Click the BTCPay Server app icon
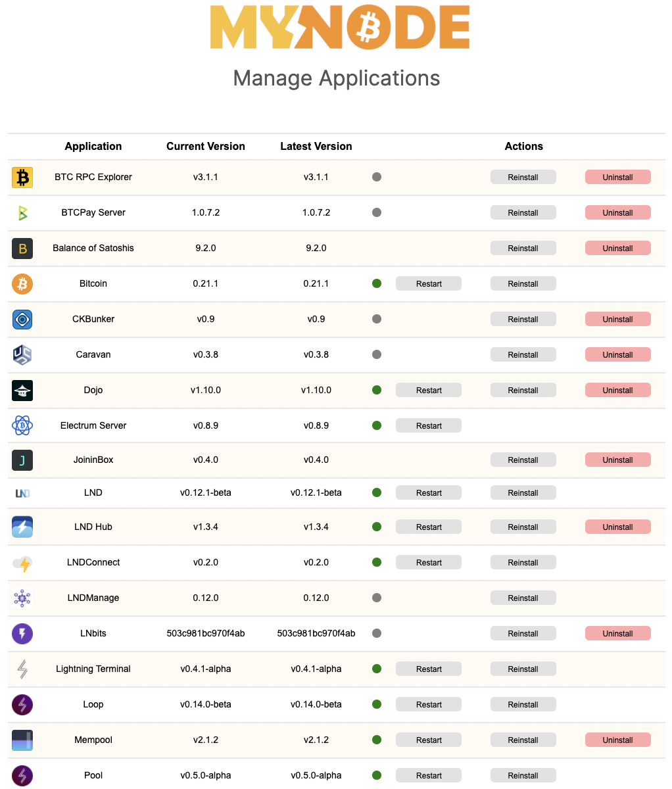The image size is (672, 789). click(x=22, y=213)
